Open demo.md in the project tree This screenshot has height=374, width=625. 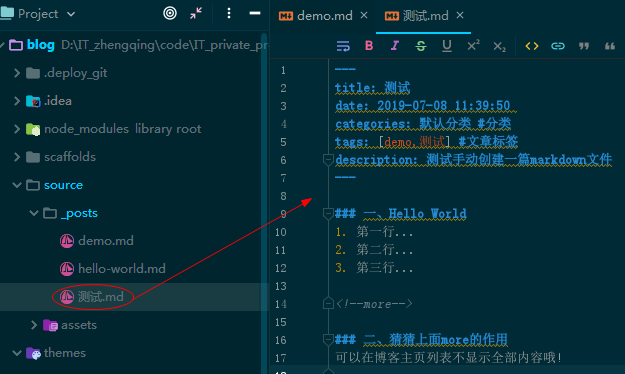pyautogui.click(x=106, y=241)
